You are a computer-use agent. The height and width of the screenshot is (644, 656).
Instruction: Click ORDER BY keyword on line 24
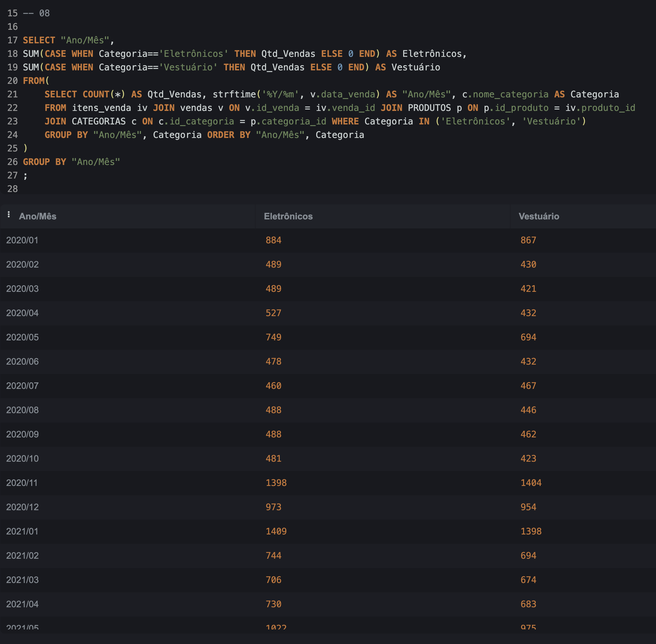(x=229, y=135)
